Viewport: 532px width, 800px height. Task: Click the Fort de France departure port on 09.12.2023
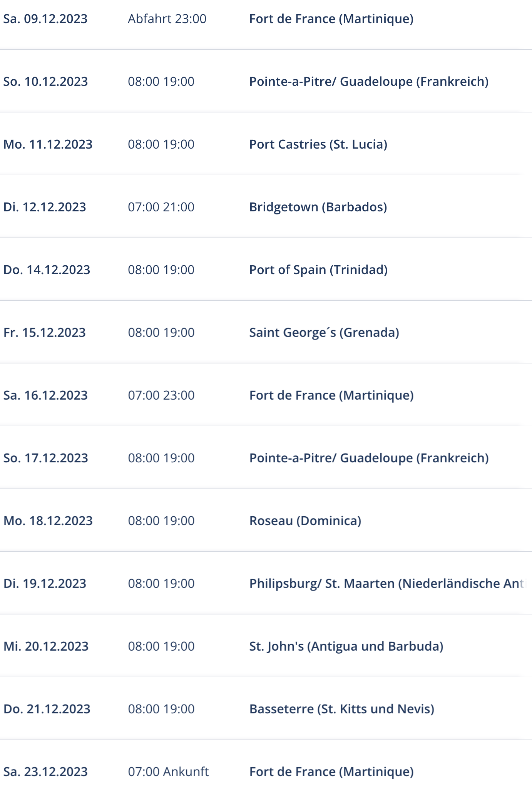pos(331,19)
